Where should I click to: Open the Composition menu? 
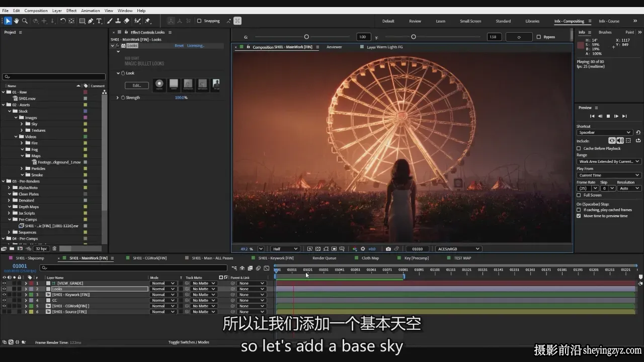[x=36, y=11]
